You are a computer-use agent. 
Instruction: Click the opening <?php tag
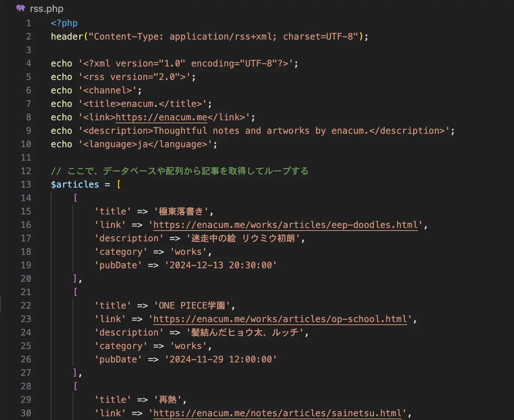[64, 23]
